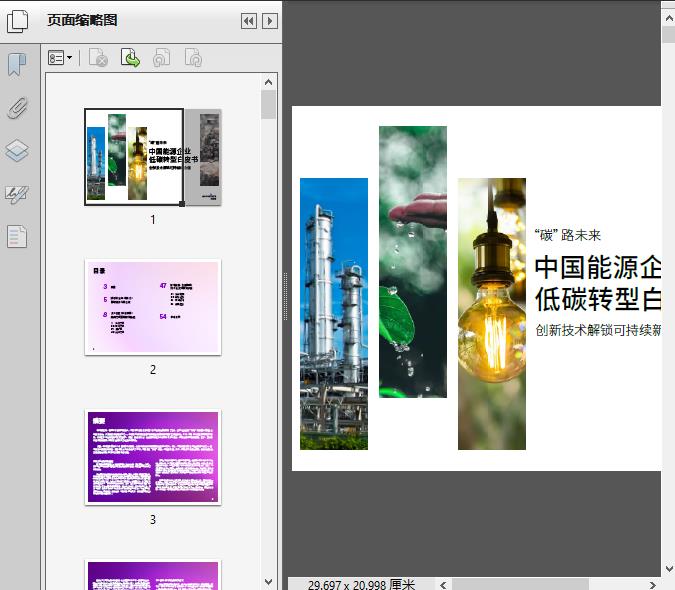This screenshot has width=675, height=590.
Task: Click document view scroll up arrow
Action: (669, 19)
